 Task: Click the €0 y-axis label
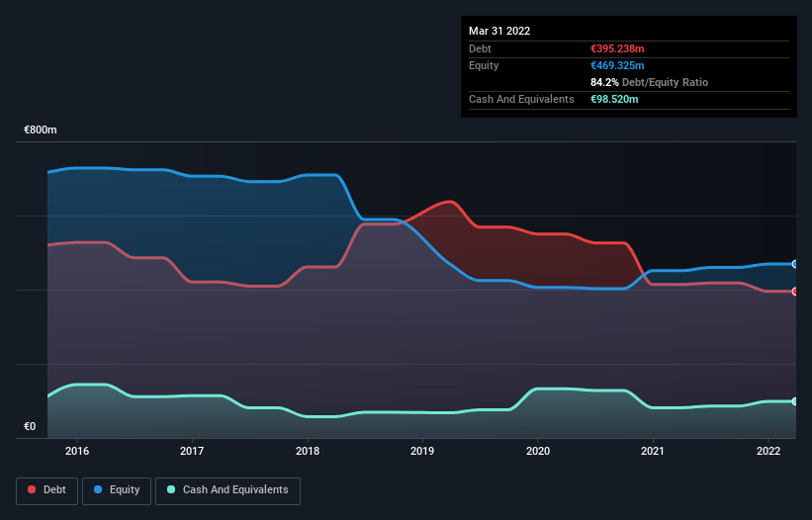[x=30, y=426]
